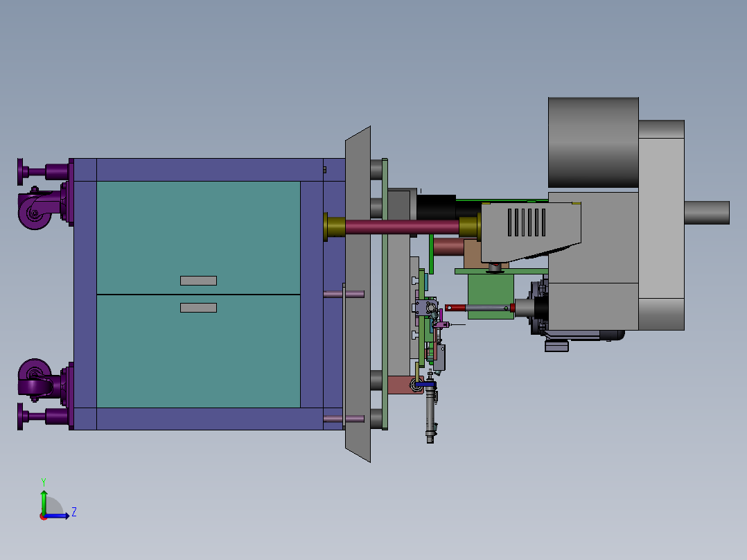This screenshot has width=747, height=560.
Task: Select the red-tipped gray cylinder rod
Action: 480,308
